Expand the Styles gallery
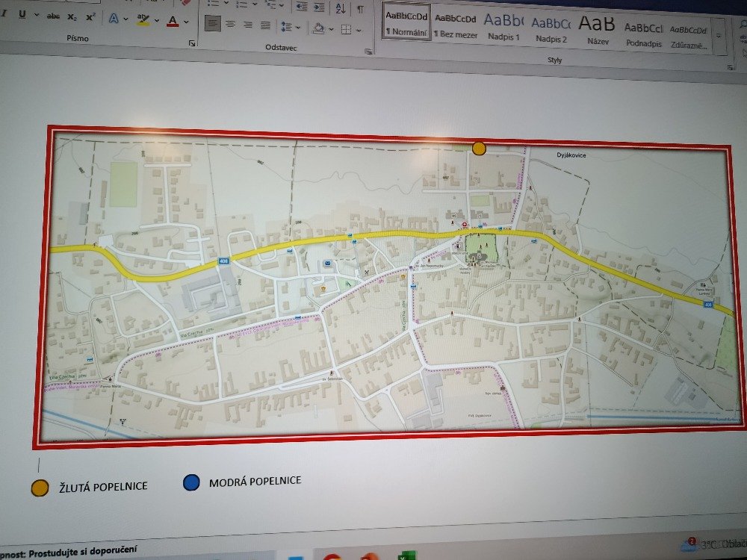This screenshot has width=747, height=560. pyautogui.click(x=719, y=36)
